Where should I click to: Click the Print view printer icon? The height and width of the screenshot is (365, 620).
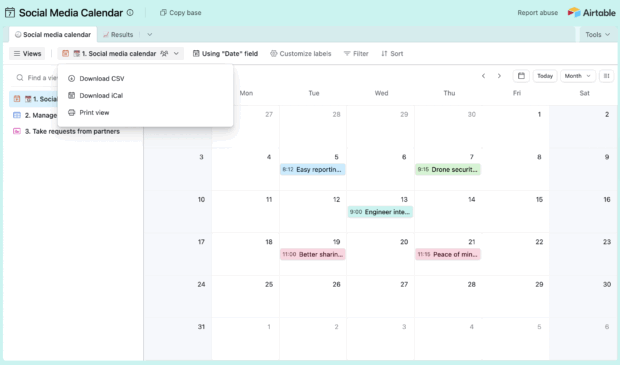point(71,112)
